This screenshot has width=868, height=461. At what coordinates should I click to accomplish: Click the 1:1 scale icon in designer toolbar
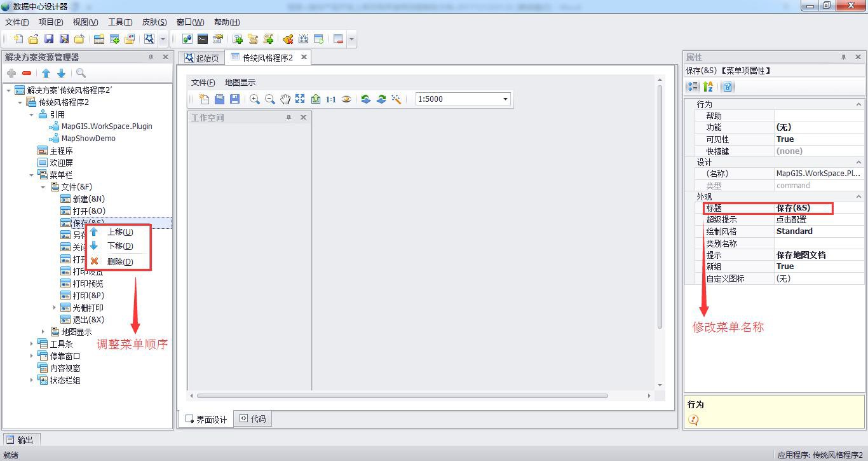point(331,99)
